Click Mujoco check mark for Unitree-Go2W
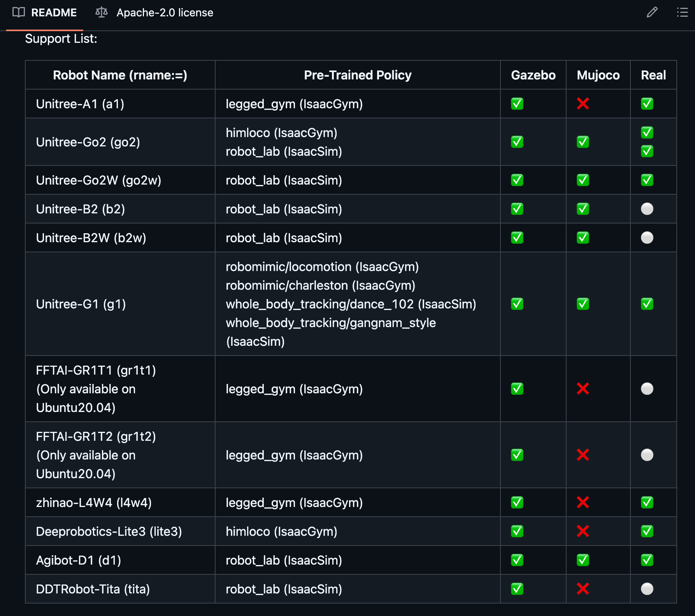Image resolution: width=695 pixels, height=616 pixels. tap(583, 180)
